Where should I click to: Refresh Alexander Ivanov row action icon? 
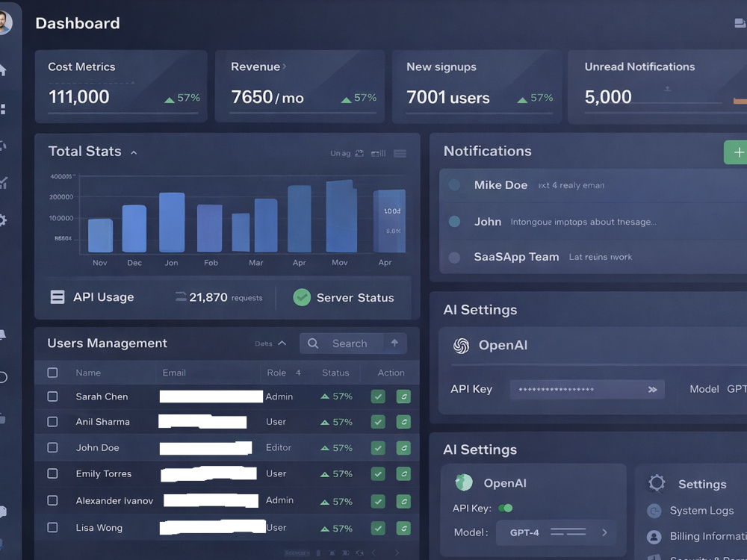coord(403,502)
